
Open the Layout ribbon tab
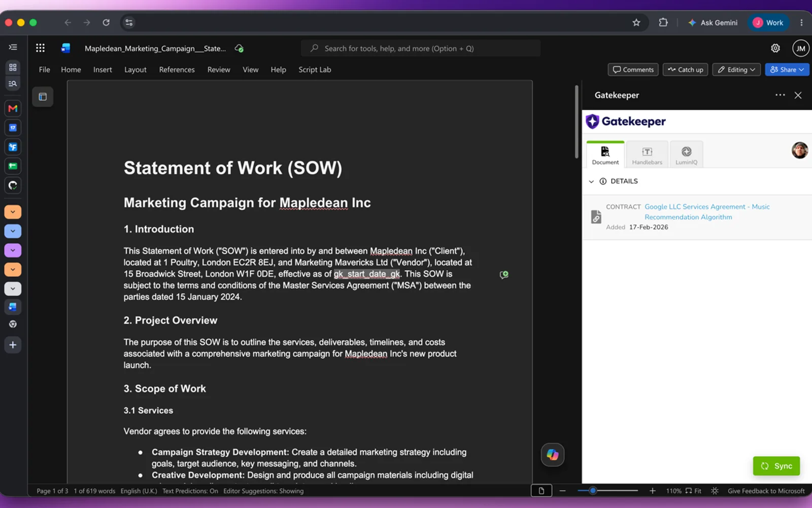(x=135, y=70)
